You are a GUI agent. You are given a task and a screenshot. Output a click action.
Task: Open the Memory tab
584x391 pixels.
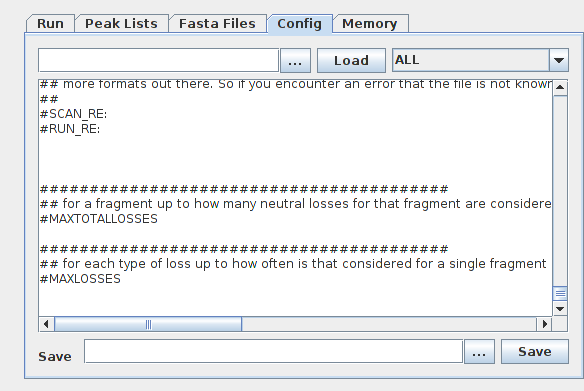[370, 24]
